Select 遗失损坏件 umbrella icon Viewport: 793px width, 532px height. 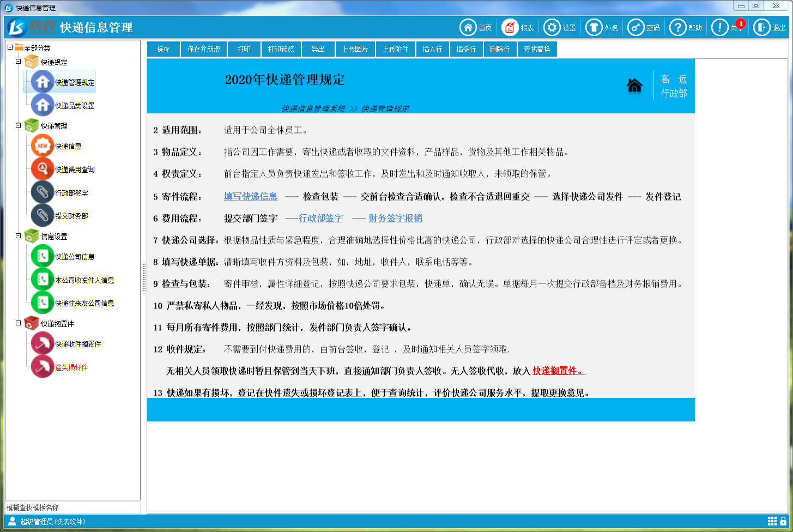(x=43, y=367)
